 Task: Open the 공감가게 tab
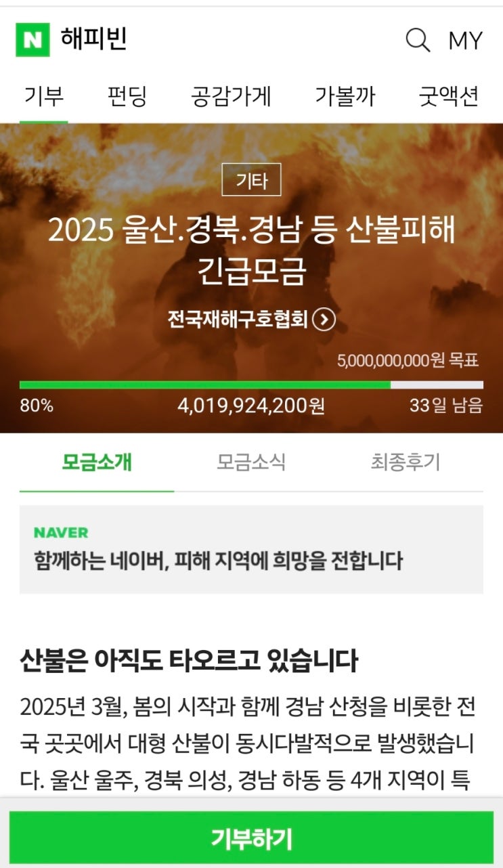point(231,96)
